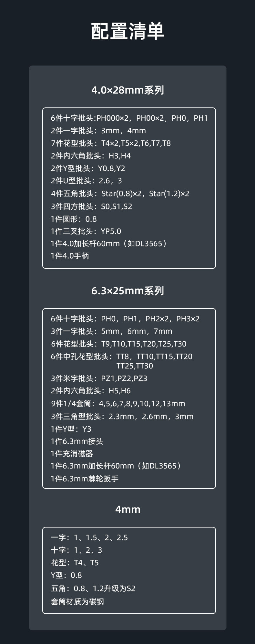255x644 pixels.
Task: Select the 3件米字批头 PZ1,PZ2,PZ3 line
Action: point(99,378)
